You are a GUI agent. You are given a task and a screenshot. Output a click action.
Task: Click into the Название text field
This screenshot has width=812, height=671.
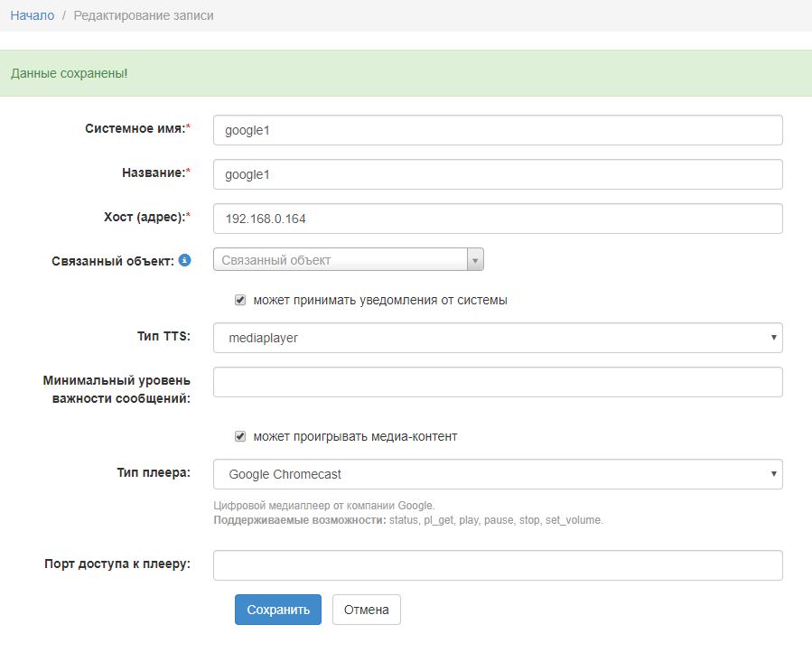(x=498, y=174)
